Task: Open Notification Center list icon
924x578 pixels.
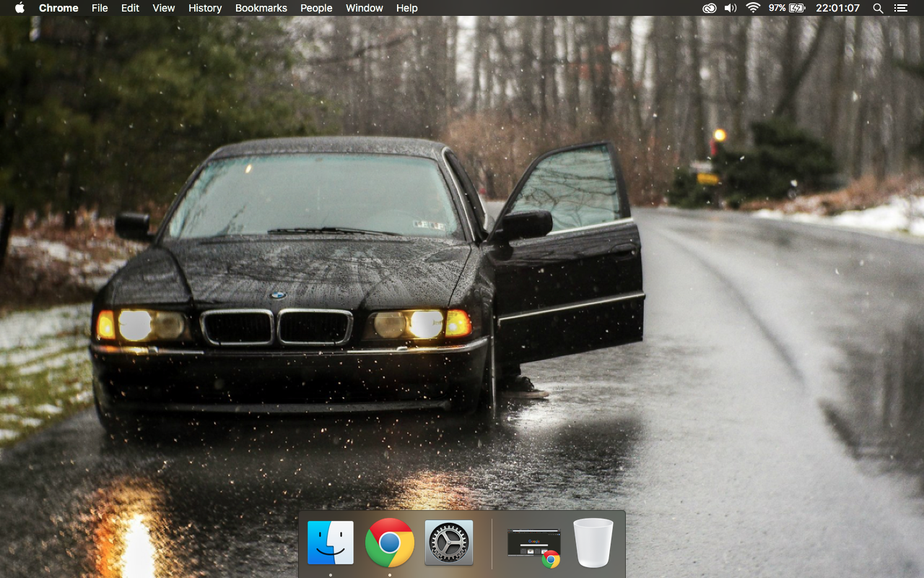Action: coord(900,8)
